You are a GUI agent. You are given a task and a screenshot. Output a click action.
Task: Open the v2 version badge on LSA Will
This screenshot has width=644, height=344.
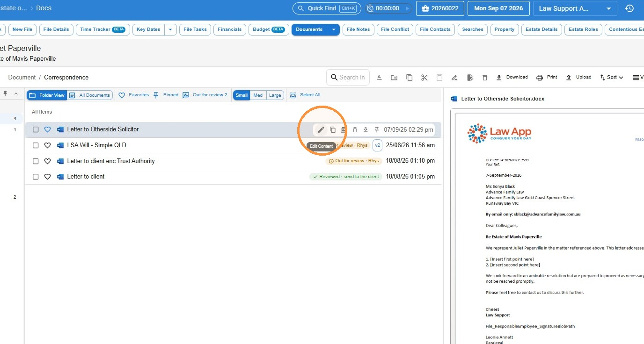tap(378, 145)
